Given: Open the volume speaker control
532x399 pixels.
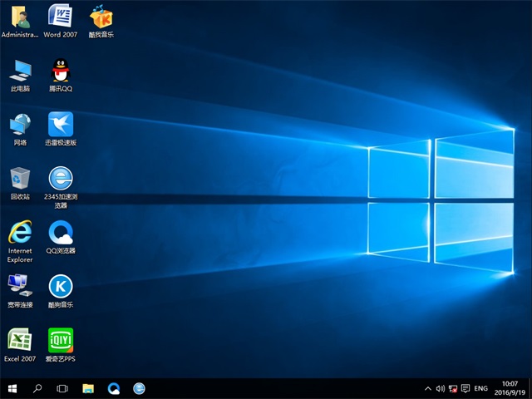Looking at the screenshot, I should tap(441, 388).
